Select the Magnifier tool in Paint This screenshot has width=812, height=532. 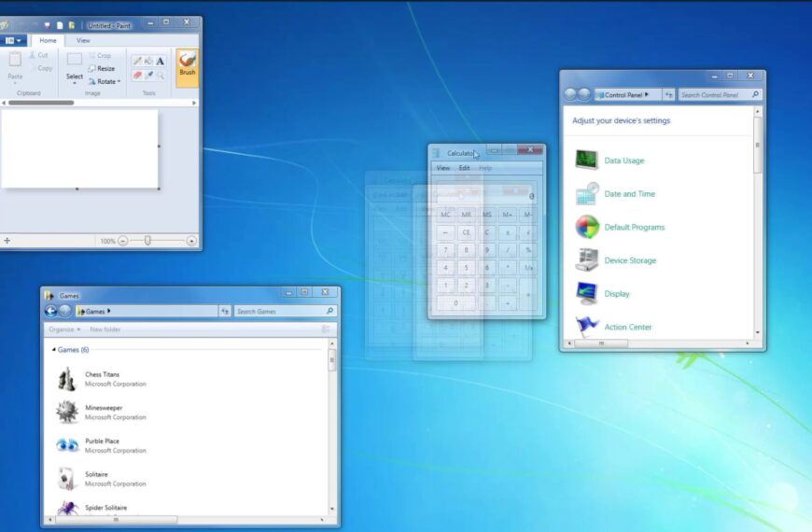[x=161, y=75]
